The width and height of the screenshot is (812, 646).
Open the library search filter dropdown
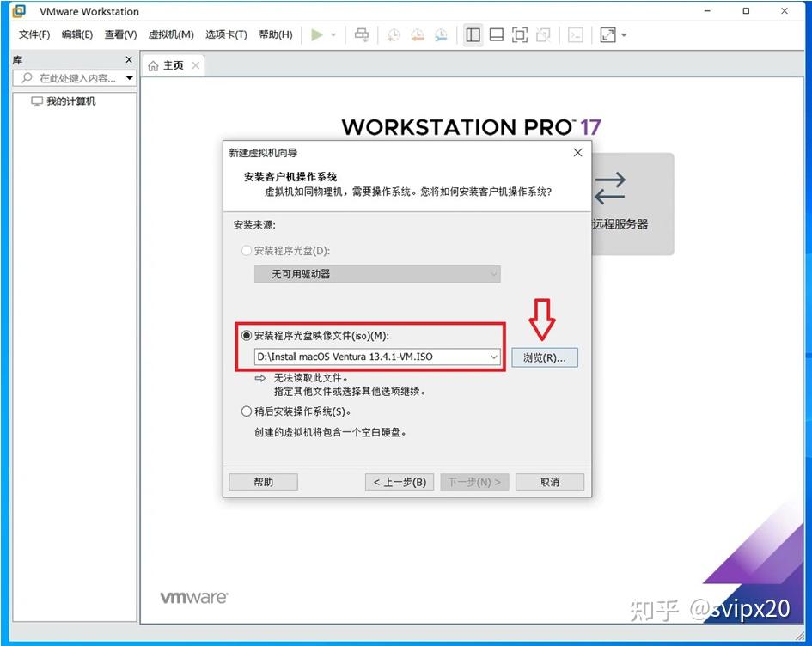tap(130, 78)
